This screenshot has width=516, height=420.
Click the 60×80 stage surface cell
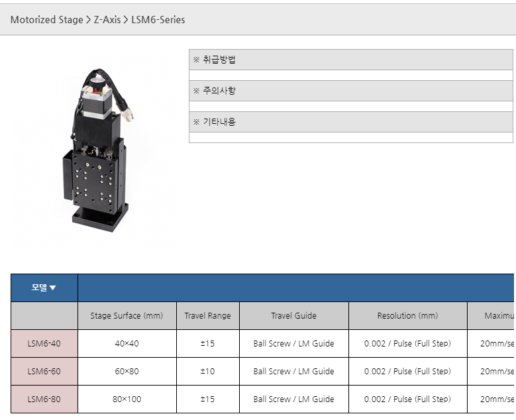tap(127, 372)
